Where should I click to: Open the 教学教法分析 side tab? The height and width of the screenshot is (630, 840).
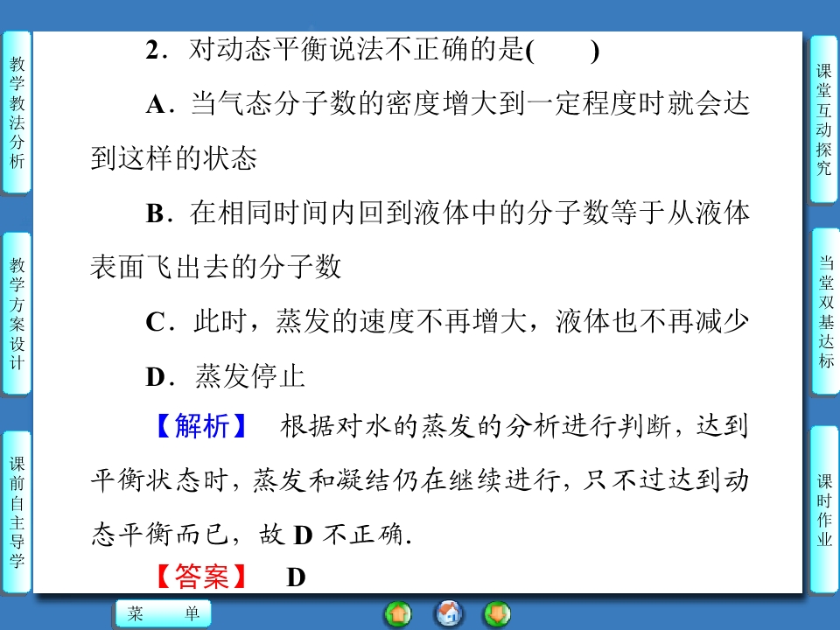coord(17,112)
